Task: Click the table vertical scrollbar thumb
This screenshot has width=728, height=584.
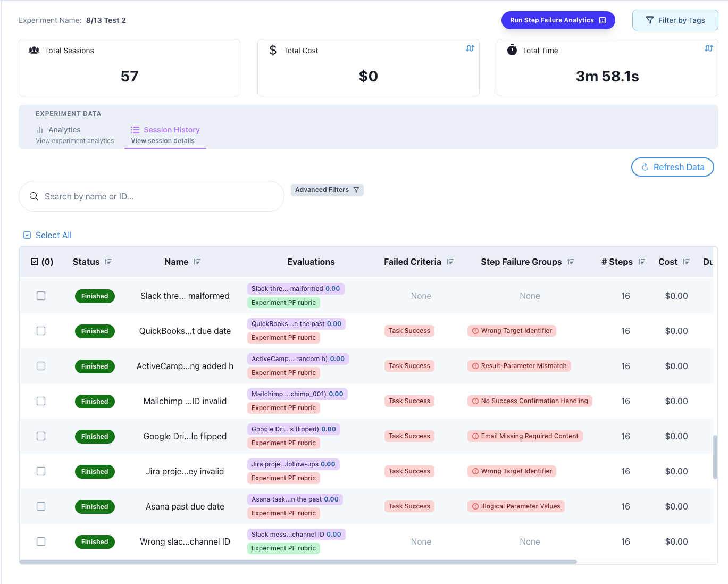Action: (715, 457)
